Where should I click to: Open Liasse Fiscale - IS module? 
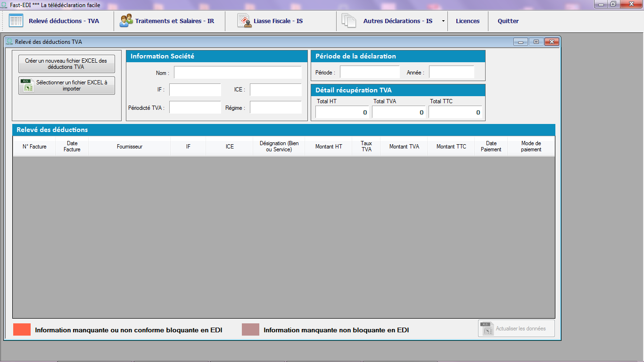[x=278, y=21]
